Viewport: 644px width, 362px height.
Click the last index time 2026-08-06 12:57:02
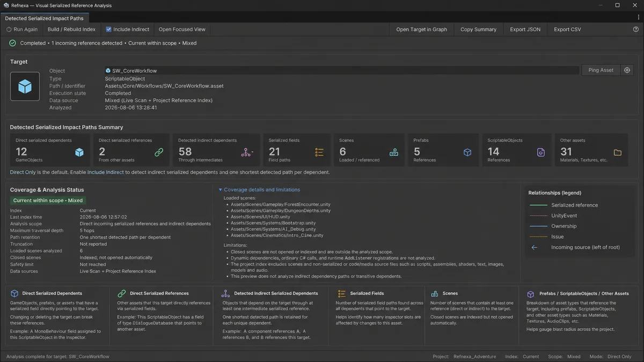click(x=103, y=217)
